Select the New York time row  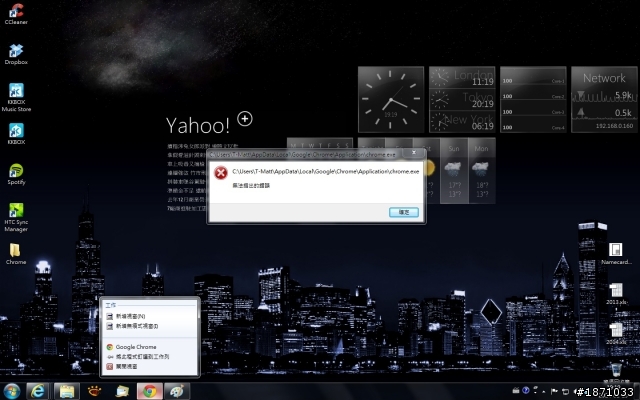tap(462, 122)
